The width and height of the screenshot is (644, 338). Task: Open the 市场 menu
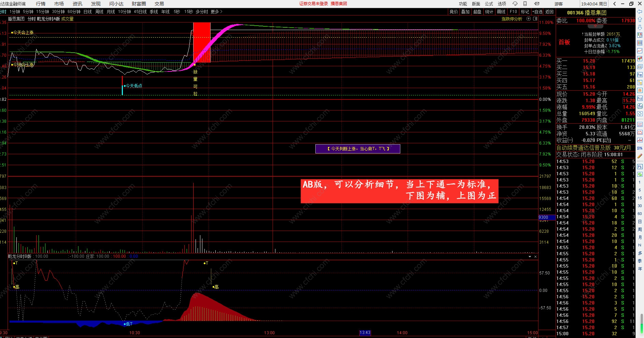(x=59, y=4)
